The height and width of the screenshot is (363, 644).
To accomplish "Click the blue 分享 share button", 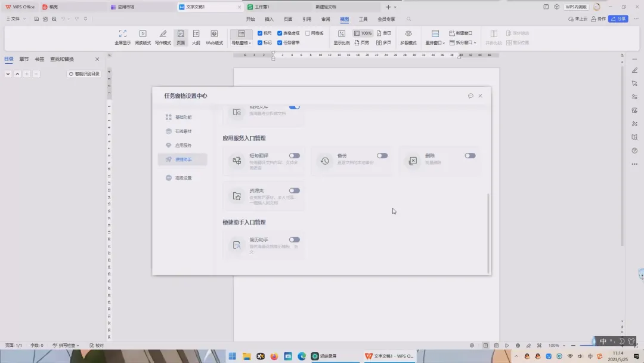I will coord(618,19).
